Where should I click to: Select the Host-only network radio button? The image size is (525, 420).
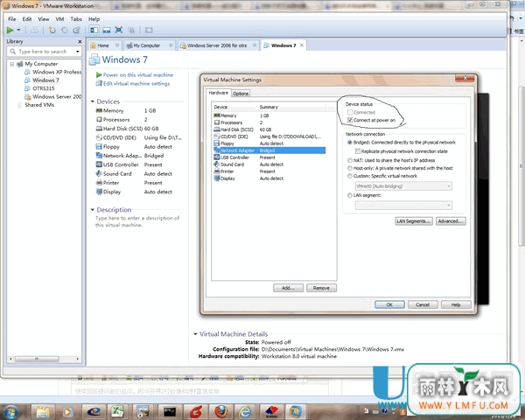click(x=350, y=168)
